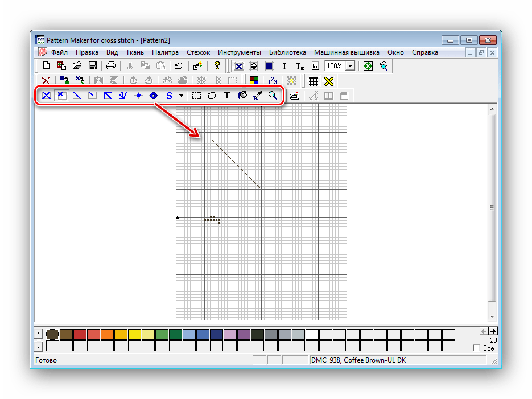The width and height of the screenshot is (532, 399).
Task: Pick the text tool
Action: click(227, 96)
